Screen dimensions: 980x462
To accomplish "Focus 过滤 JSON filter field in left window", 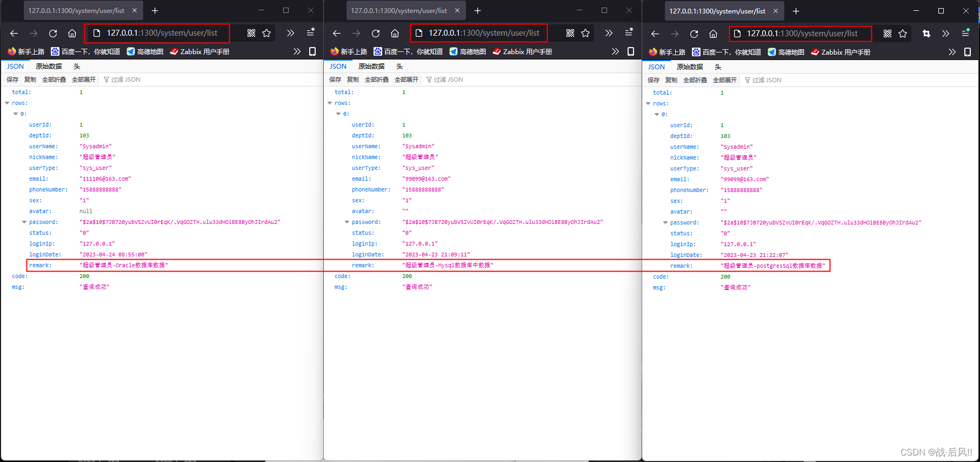I will (125, 80).
